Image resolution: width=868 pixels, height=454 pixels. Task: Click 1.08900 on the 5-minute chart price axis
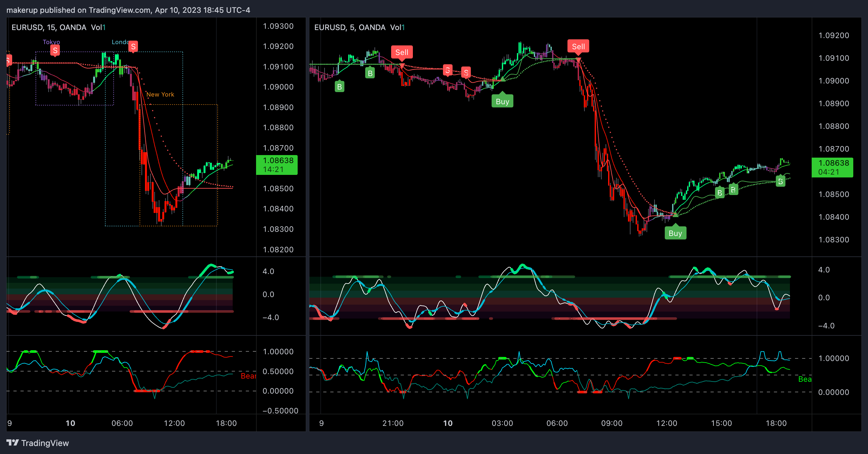click(834, 104)
